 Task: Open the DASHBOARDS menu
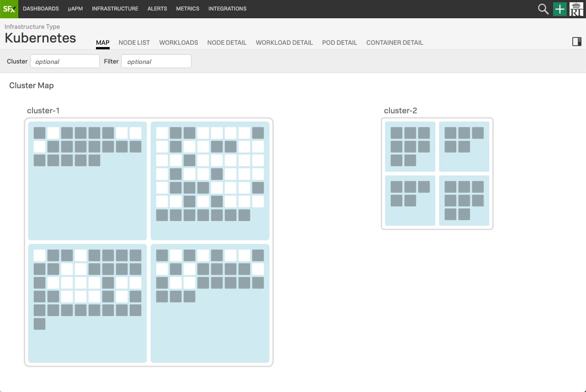pos(41,9)
